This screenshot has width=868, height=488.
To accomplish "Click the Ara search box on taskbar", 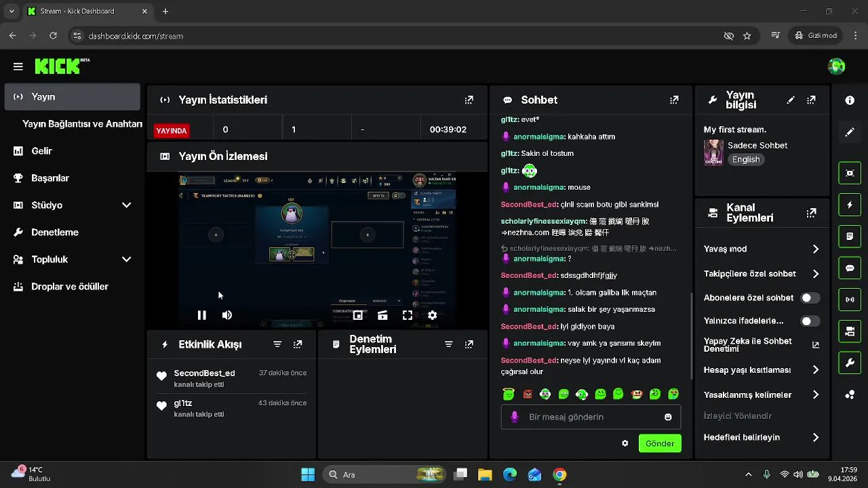I will pyautogui.click(x=384, y=474).
